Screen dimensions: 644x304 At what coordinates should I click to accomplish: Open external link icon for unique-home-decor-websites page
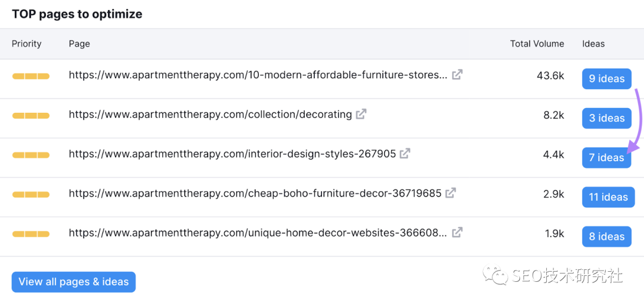[457, 233]
